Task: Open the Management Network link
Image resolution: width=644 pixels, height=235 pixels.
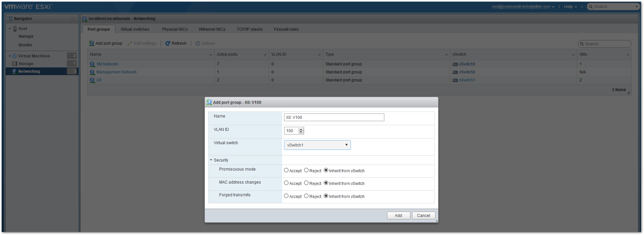Action: (117, 72)
